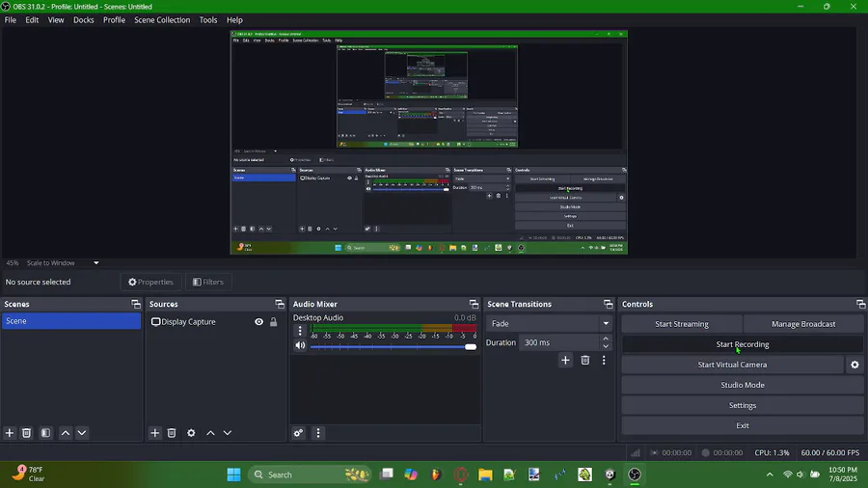Image resolution: width=868 pixels, height=488 pixels.
Task: Open the Scene Collection menu
Action: 162,20
